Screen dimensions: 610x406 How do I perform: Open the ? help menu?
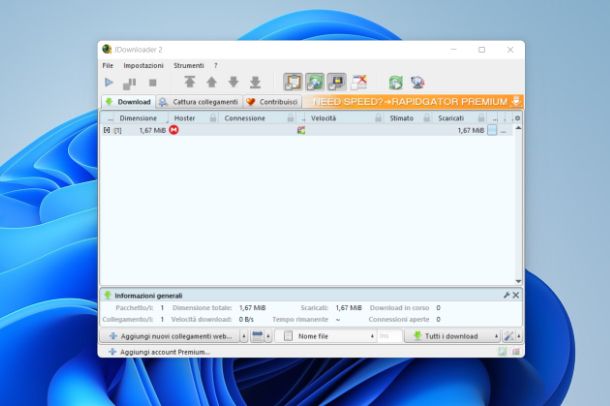coord(216,65)
